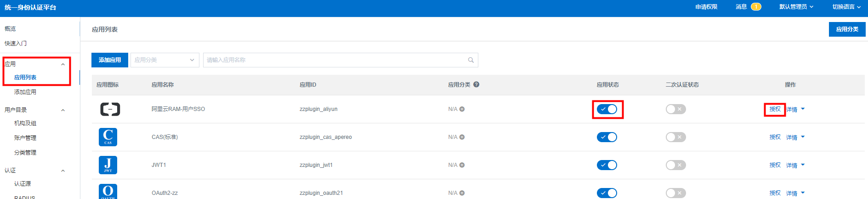The image size is (868, 199).
Task: Click 授权 link for 阿里云RAM-用户SSO
Action: (775, 109)
